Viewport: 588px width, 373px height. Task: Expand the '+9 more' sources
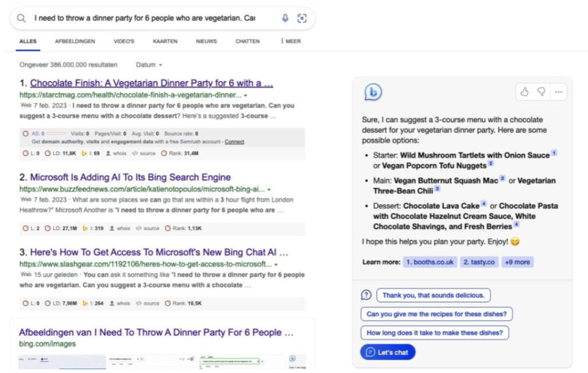(x=517, y=262)
